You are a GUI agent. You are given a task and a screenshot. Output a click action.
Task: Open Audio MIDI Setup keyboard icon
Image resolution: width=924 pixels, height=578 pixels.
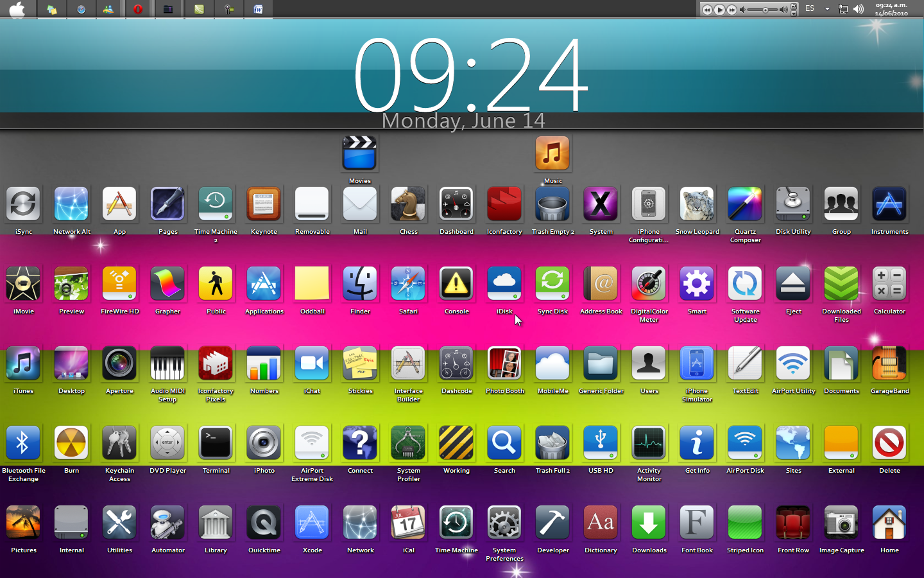(167, 363)
